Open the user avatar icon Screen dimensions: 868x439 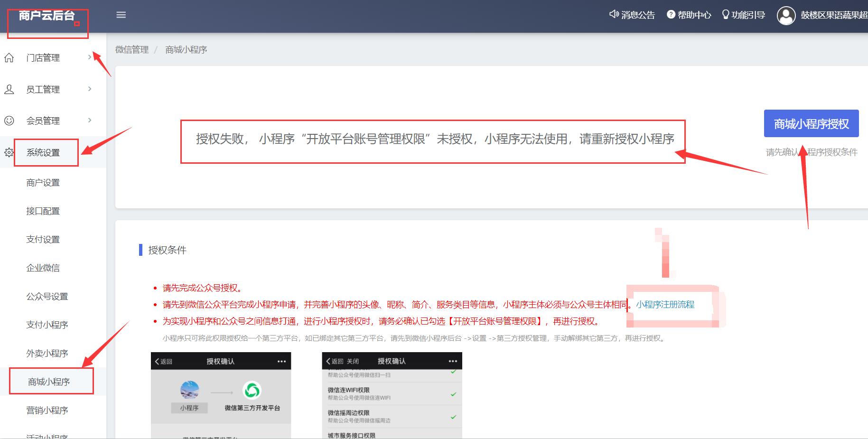786,16
